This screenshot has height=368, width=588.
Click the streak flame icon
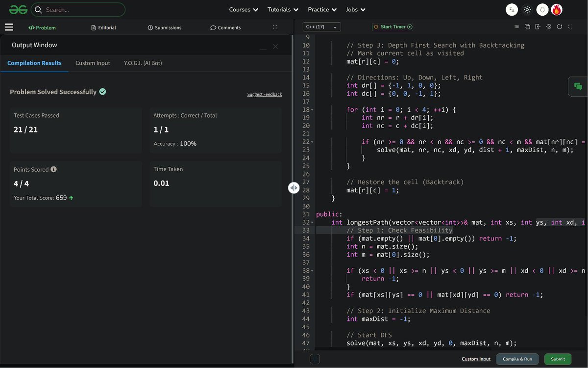[557, 9]
